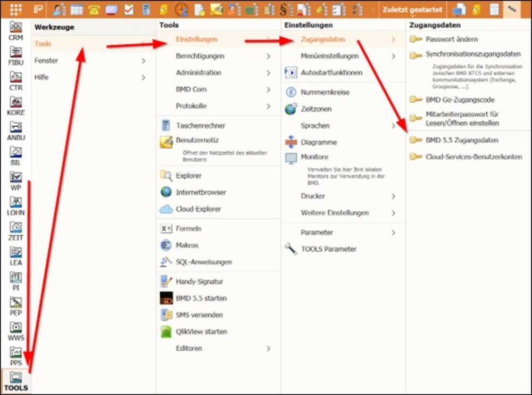Choose Einstellungen in Tools menu
This screenshot has width=532, height=395.
197,39
